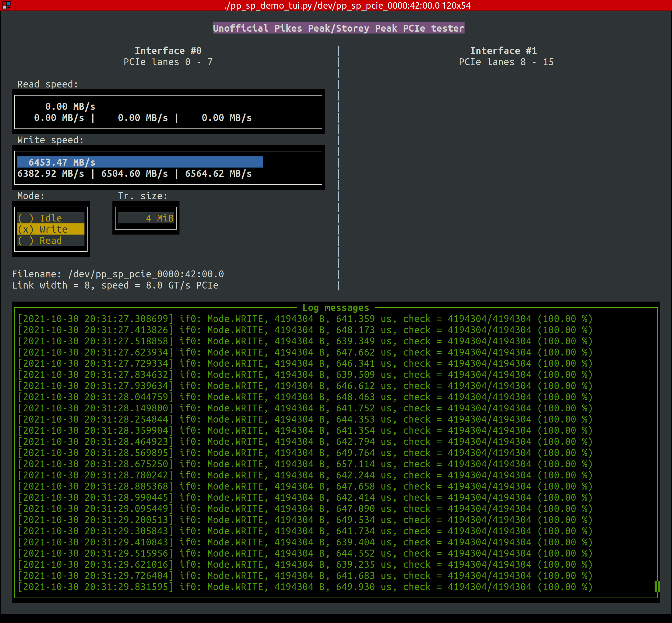This screenshot has width=672, height=623.
Task: Click the Log messages panel header
Action: [336, 307]
